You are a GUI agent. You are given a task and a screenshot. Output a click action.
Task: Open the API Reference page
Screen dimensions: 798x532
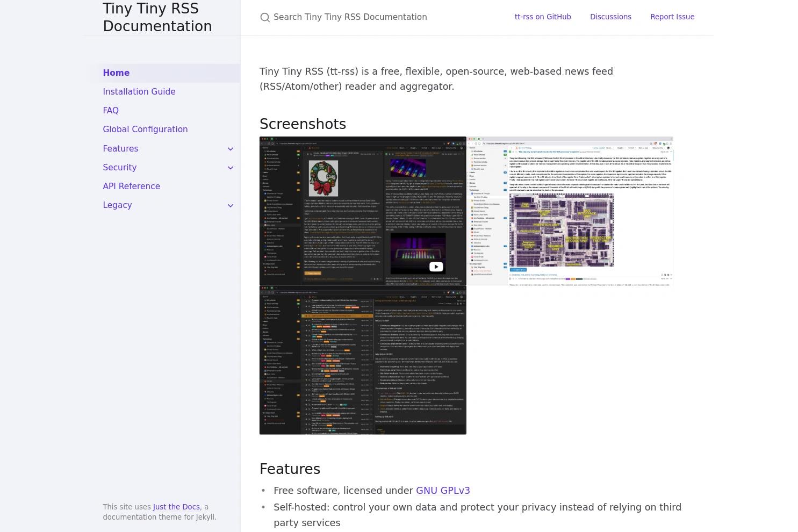tap(131, 186)
